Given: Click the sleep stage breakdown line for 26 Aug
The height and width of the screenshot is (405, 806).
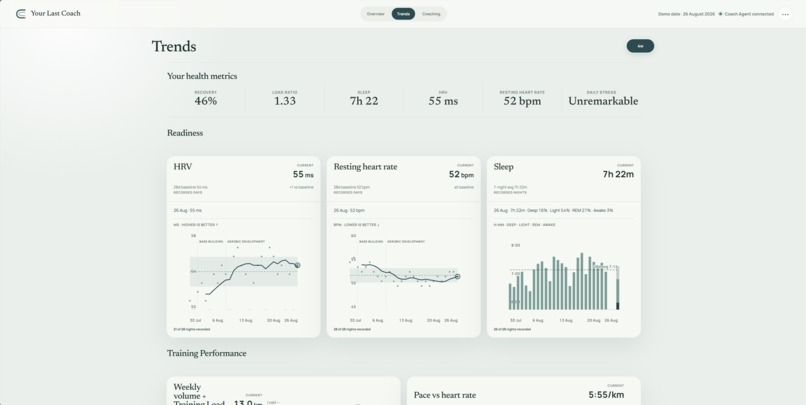Looking at the screenshot, I should [x=553, y=211].
